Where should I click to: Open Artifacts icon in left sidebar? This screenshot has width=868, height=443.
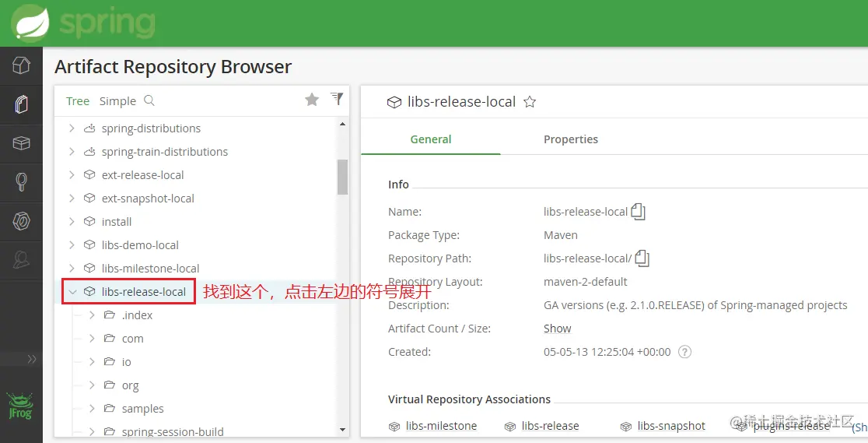click(21, 104)
